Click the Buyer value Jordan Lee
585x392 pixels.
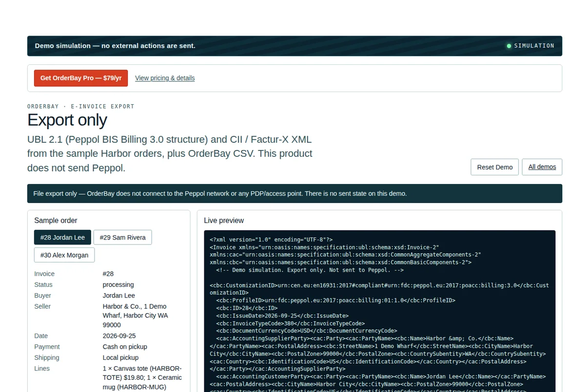tap(119, 296)
